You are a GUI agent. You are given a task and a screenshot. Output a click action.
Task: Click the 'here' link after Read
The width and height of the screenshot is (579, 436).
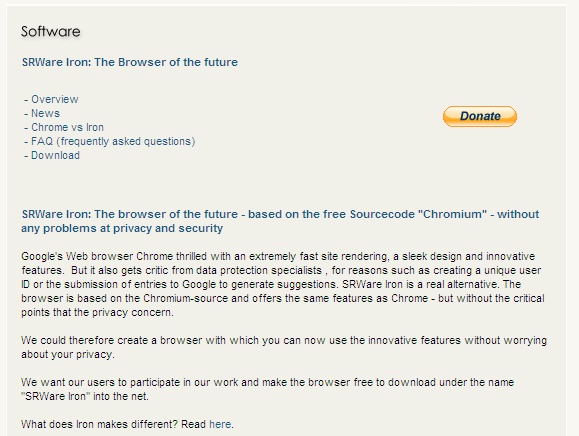point(220,424)
